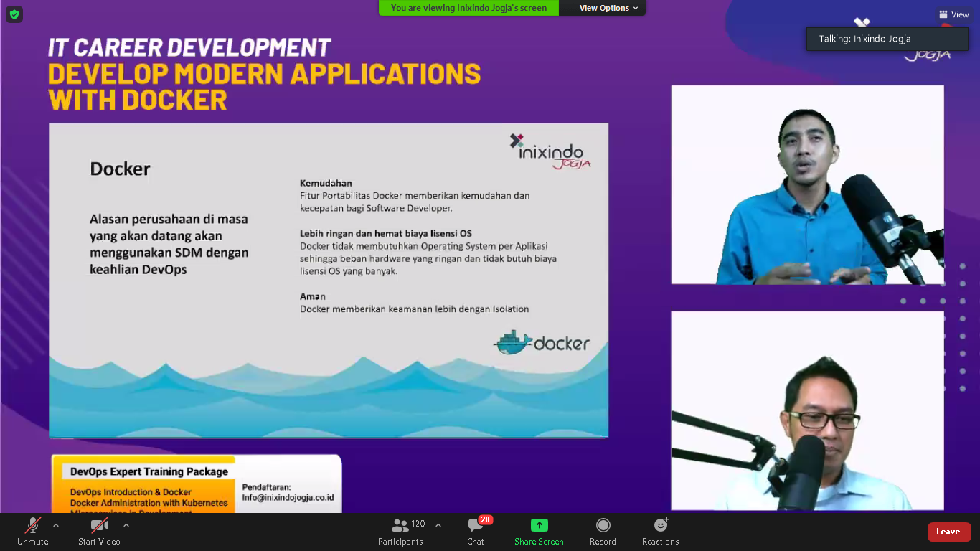Open the Chat panel

click(x=476, y=532)
